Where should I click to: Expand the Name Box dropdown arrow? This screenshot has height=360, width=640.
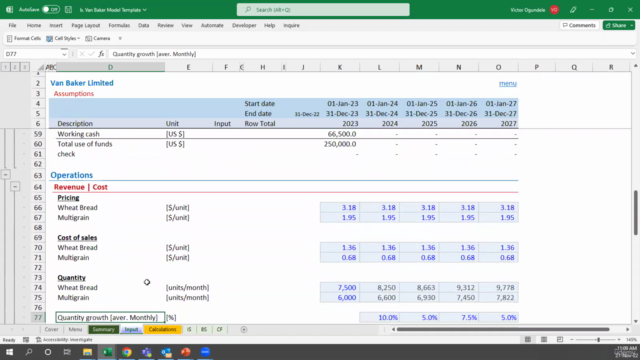pos(64,54)
